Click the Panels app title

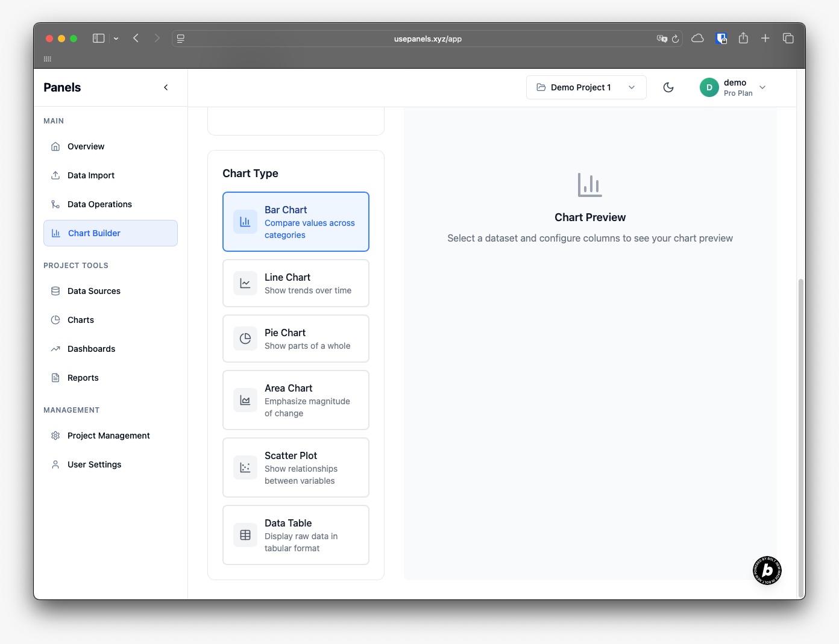(62, 87)
